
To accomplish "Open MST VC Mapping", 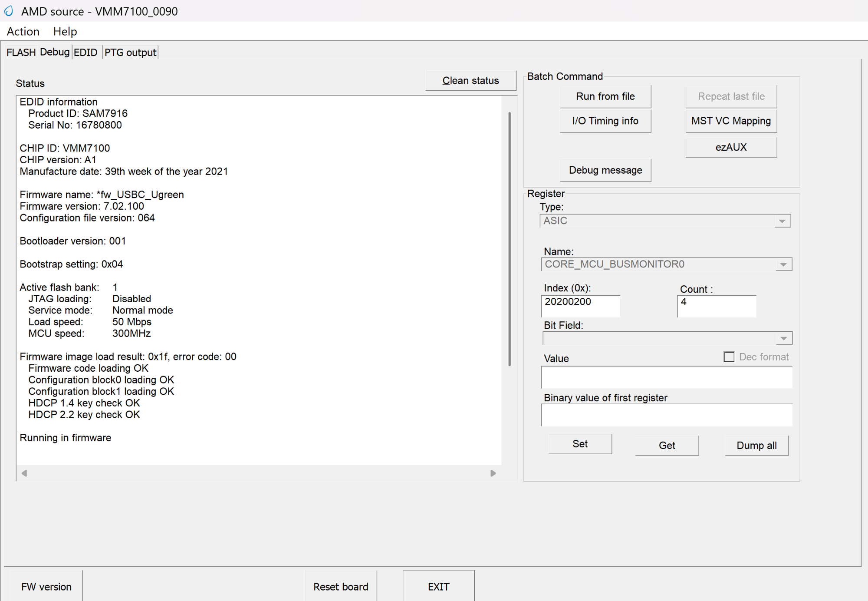I will pos(731,121).
